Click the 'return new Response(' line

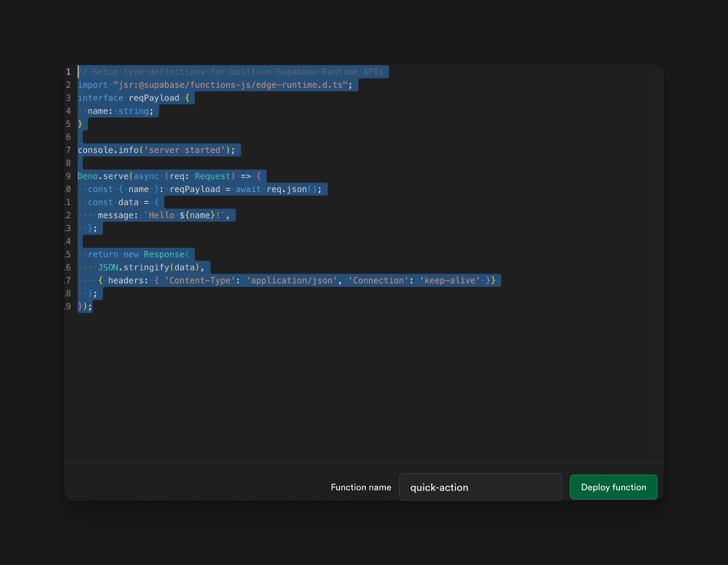(138, 254)
